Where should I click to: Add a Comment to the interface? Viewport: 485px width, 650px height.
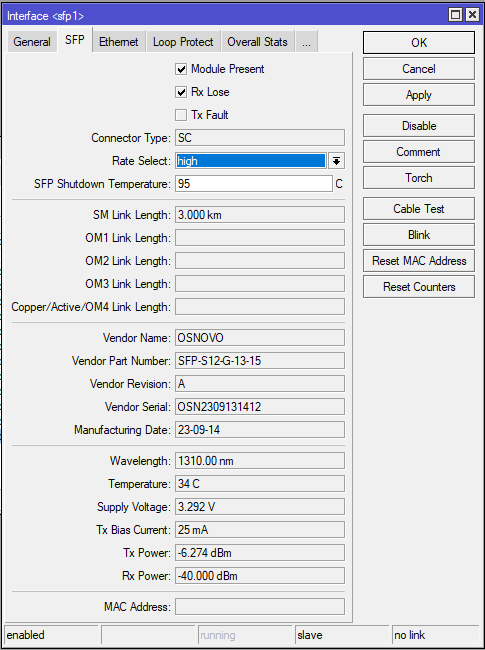click(419, 152)
